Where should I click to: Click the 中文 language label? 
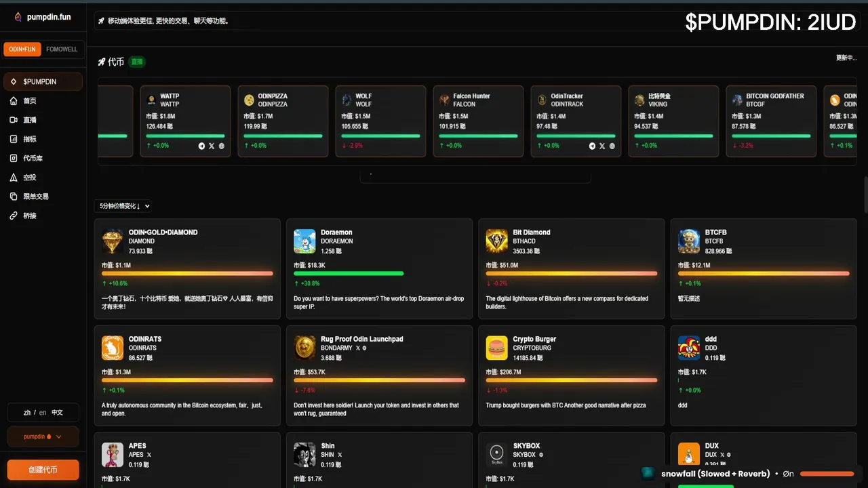pyautogui.click(x=57, y=412)
